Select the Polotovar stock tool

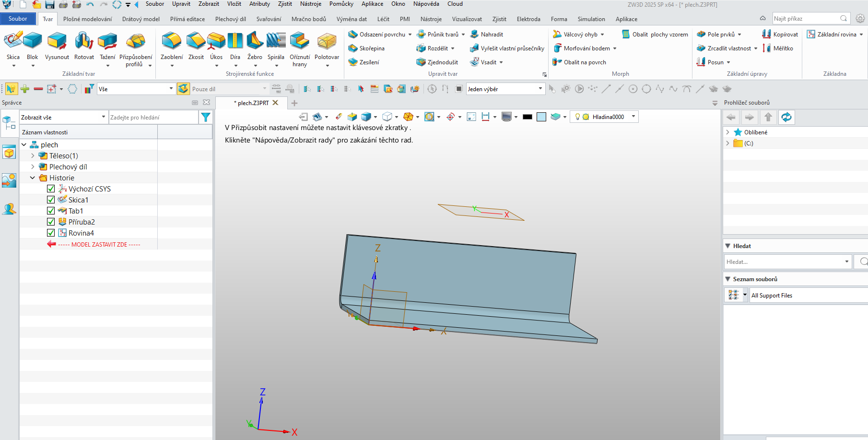[327, 47]
